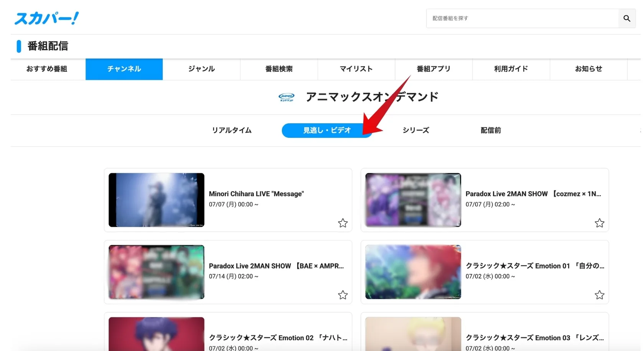This screenshot has width=644, height=351.
Task: Go to the マイリスト tab
Action: click(356, 69)
